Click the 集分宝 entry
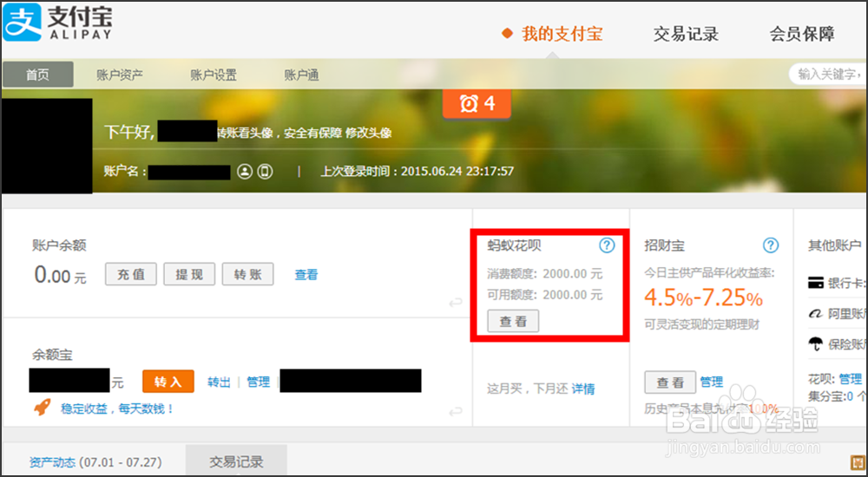The width and height of the screenshot is (868, 477). point(838,396)
